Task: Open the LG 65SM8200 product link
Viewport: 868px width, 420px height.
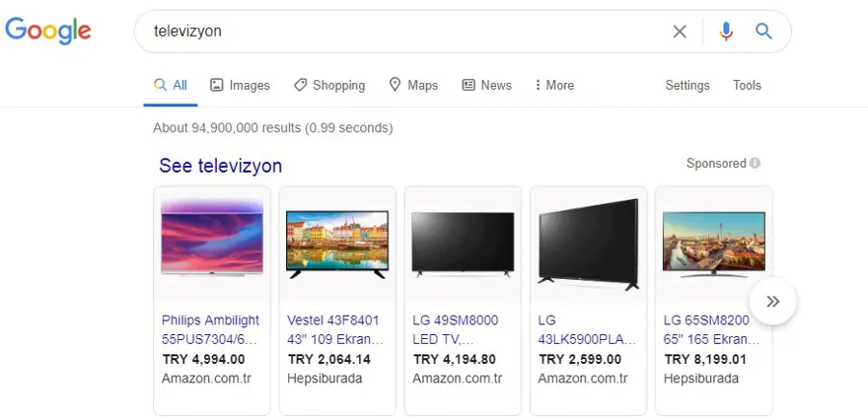Action: tap(711, 330)
